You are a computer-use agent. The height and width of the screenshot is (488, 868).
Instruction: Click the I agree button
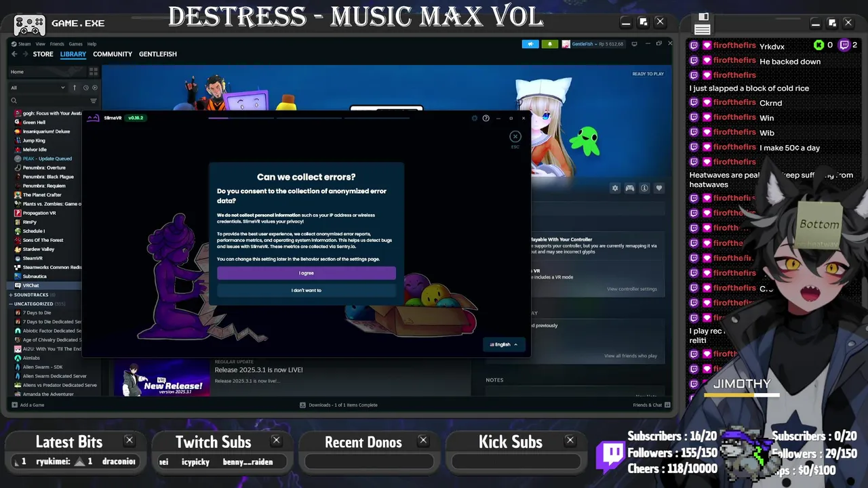click(307, 273)
